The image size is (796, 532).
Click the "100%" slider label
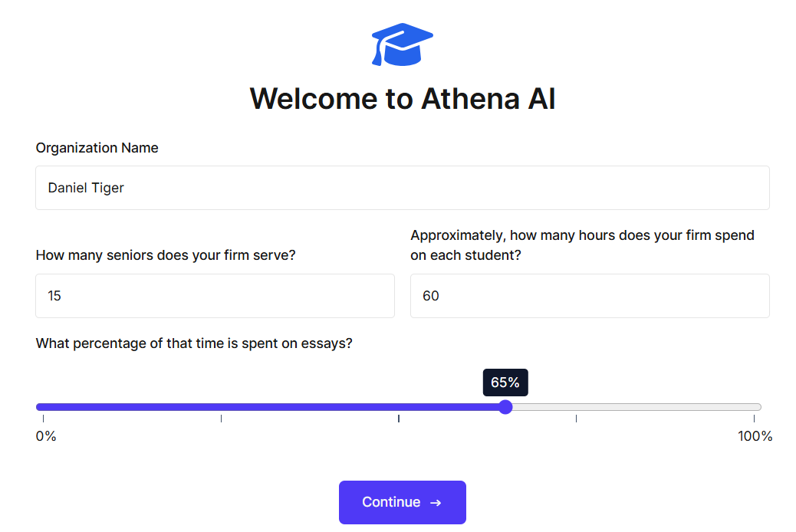755,437
